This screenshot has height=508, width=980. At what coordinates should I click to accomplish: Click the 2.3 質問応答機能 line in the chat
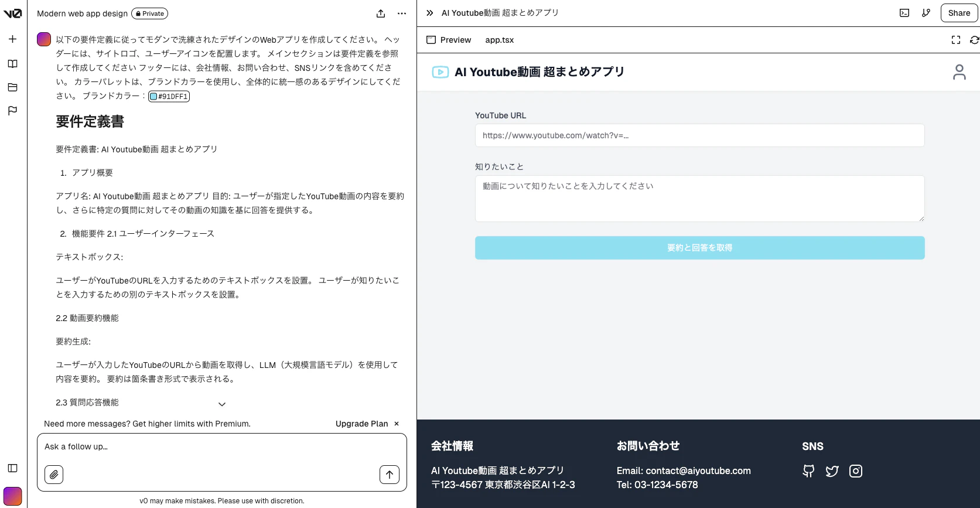click(x=87, y=403)
